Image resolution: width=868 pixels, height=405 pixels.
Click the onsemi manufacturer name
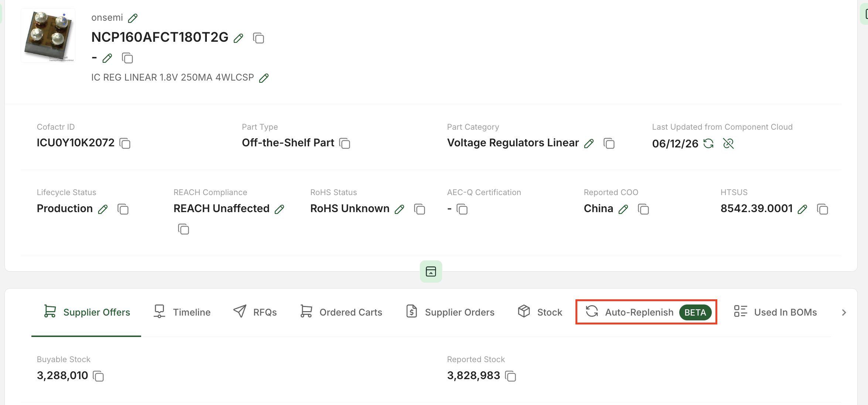click(107, 18)
